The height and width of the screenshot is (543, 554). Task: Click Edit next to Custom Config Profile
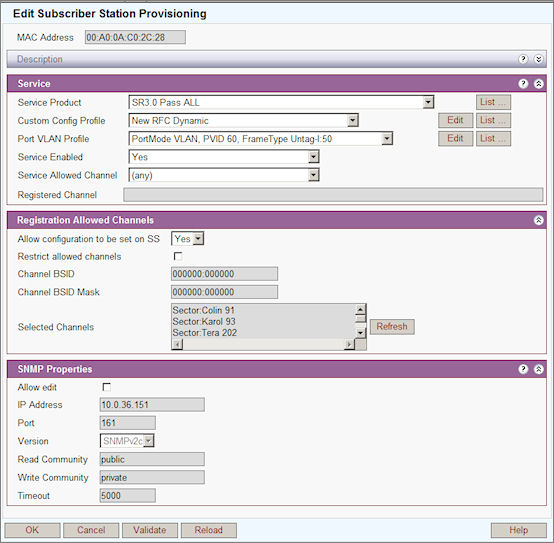[455, 120]
